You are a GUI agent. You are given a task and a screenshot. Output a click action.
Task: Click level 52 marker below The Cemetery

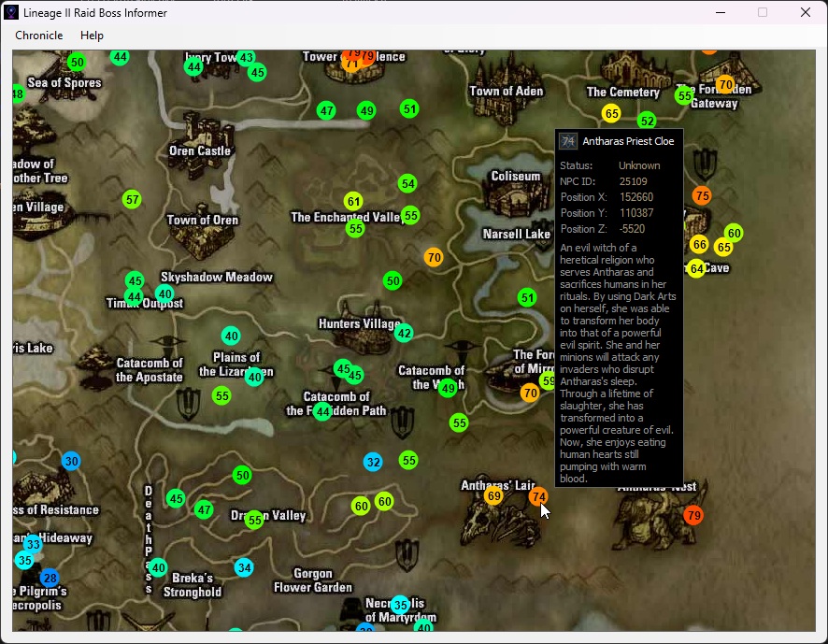(647, 121)
